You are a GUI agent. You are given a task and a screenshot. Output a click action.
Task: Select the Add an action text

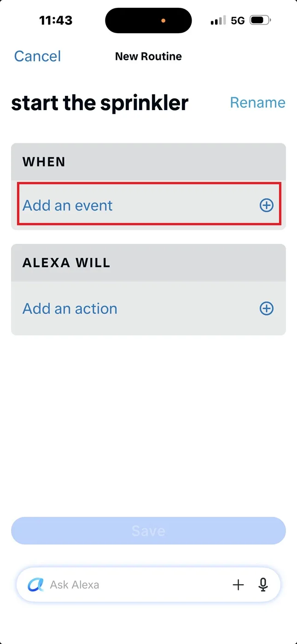click(x=70, y=308)
